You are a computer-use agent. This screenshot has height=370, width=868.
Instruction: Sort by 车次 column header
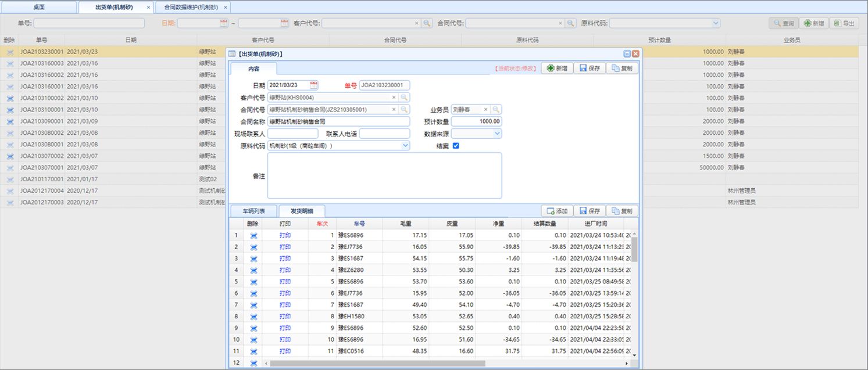pos(322,223)
